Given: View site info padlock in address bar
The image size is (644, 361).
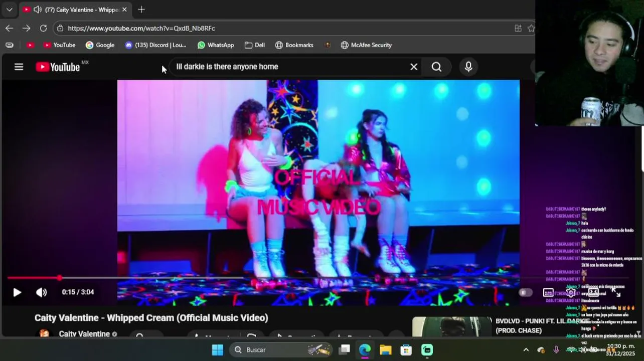Looking at the screenshot, I should tap(60, 28).
